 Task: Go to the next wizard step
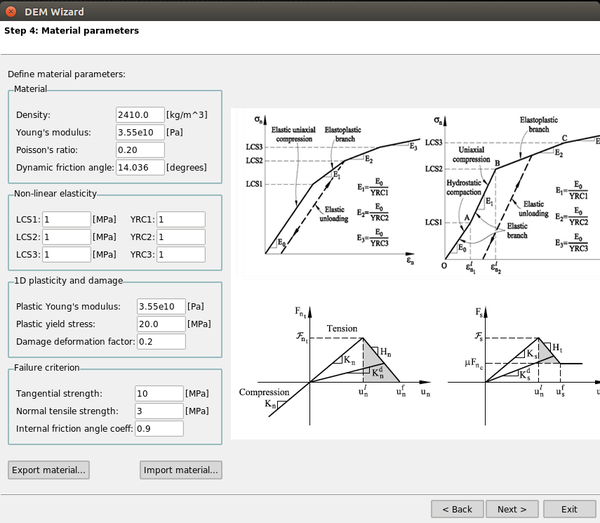(512, 509)
